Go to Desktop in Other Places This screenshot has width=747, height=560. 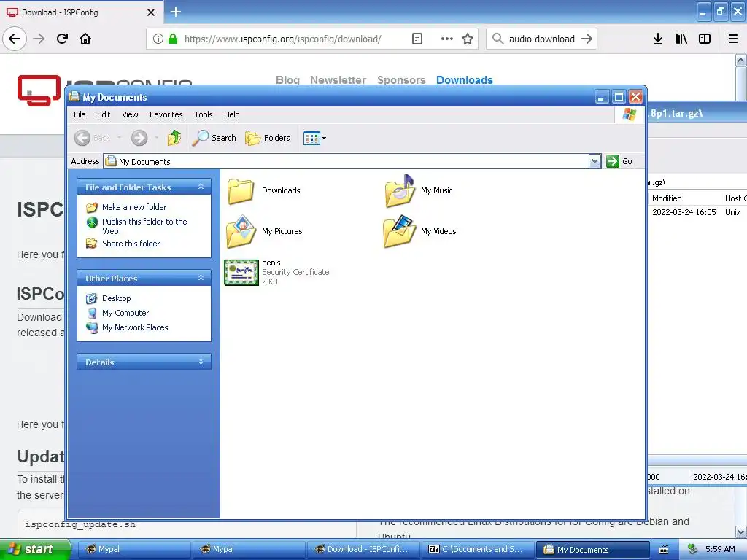[116, 298]
